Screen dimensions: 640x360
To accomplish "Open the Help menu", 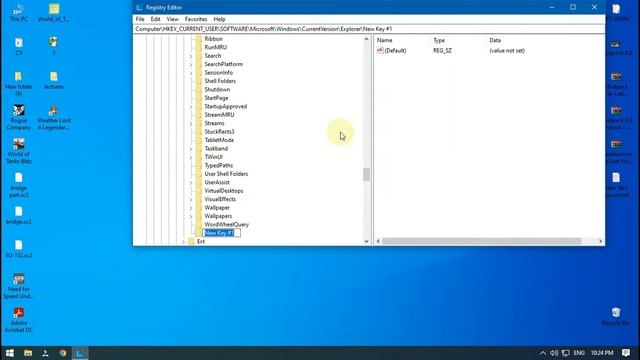I will pos(219,19).
